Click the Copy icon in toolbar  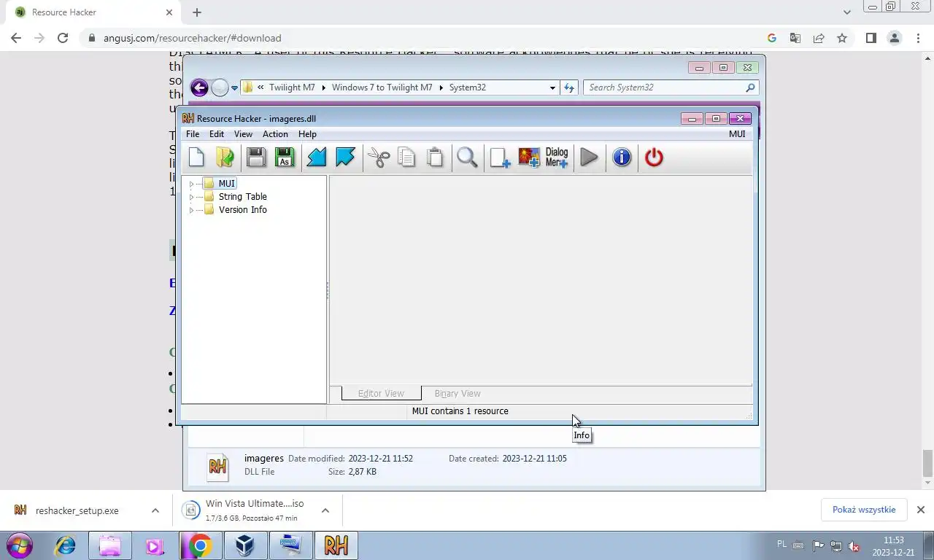(406, 157)
